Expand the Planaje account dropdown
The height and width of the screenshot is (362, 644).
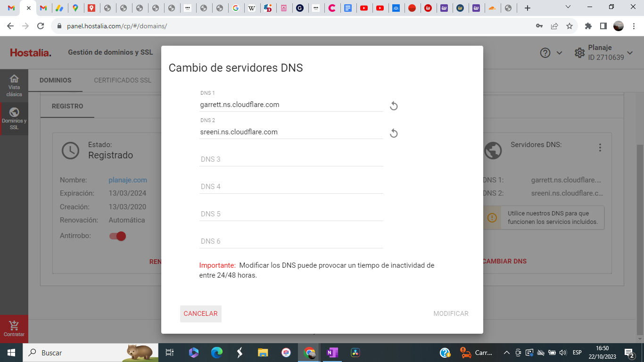click(629, 53)
